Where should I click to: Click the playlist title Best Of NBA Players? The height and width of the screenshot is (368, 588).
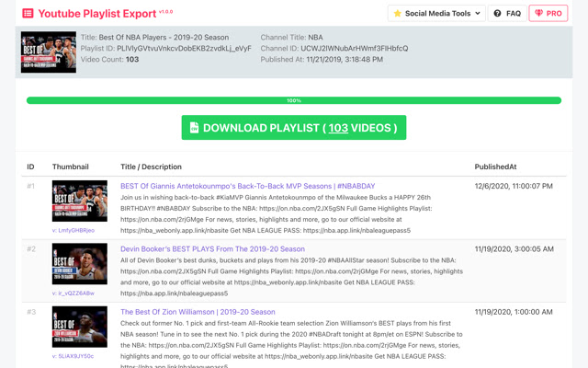[x=164, y=37]
